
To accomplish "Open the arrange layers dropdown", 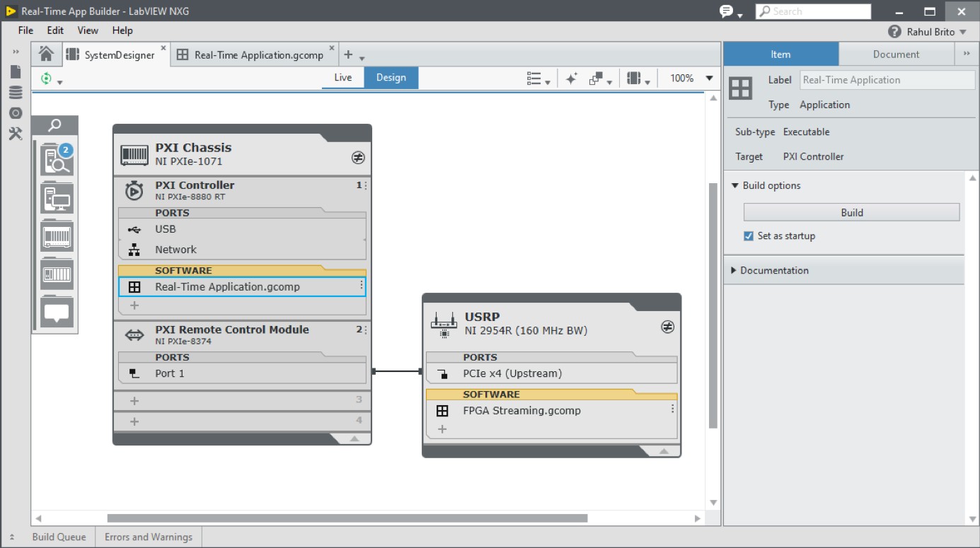I will click(x=600, y=78).
